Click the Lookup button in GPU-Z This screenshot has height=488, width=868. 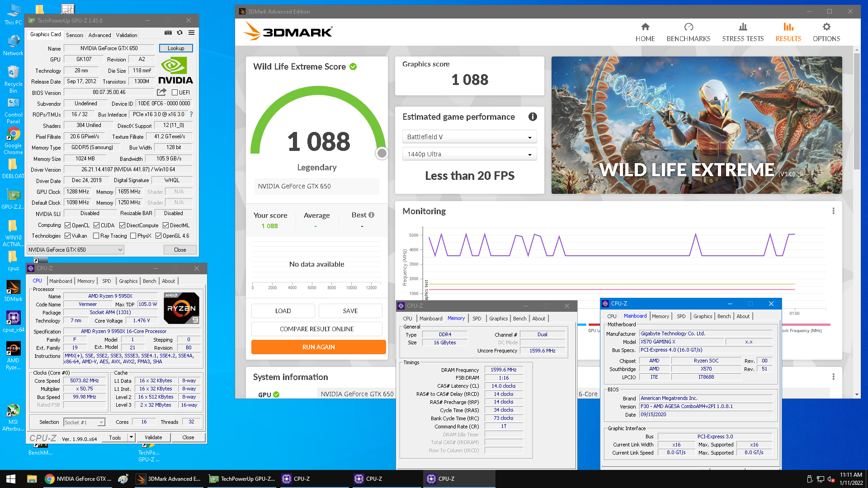click(176, 48)
